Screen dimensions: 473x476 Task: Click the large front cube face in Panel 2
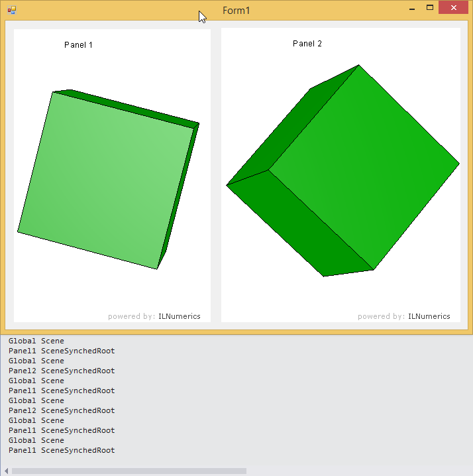(364, 167)
